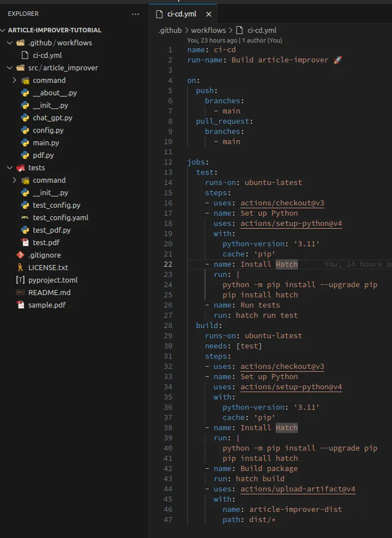This screenshot has height=538, width=392.
Task: Open the actions/checkout@v3 link on line 16
Action: pyautogui.click(x=282, y=203)
